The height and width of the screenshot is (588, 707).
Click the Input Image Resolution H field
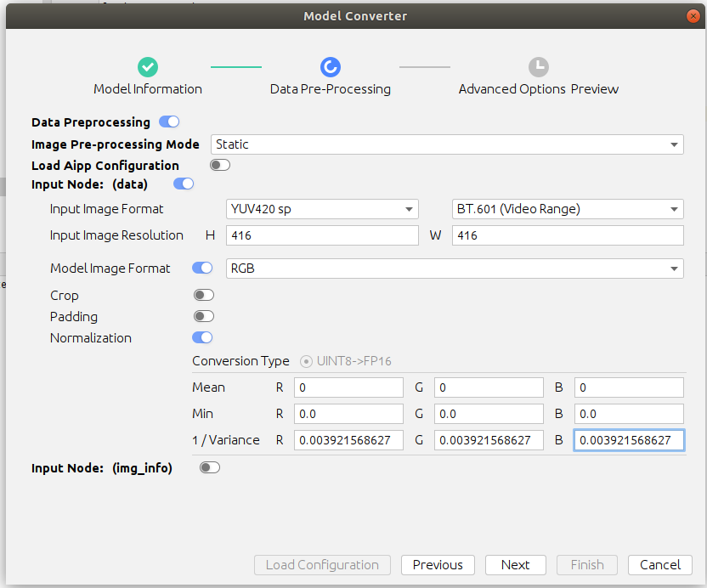[322, 235]
